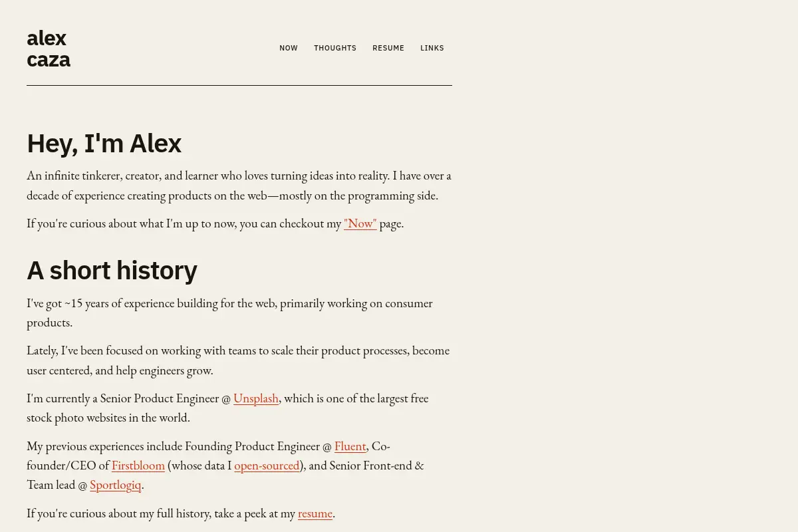This screenshot has height=532, width=798.
Task: Open the NOW navigation item
Action: coord(289,48)
